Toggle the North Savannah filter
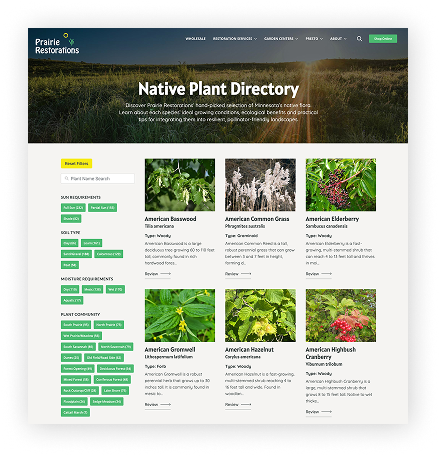 tap(116, 347)
